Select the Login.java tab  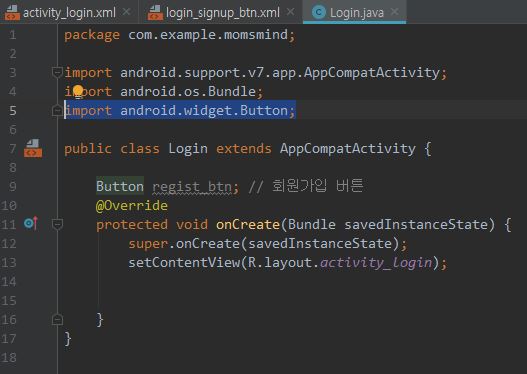tap(355, 12)
